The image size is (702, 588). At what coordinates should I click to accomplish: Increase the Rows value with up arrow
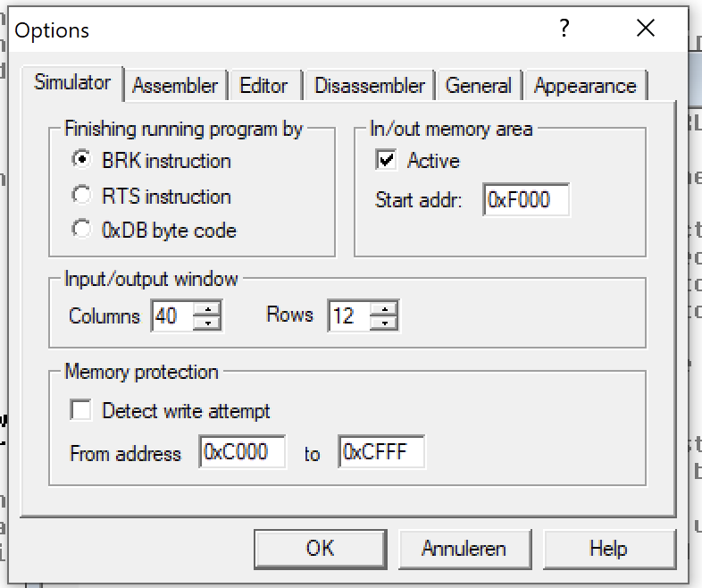pyautogui.click(x=385, y=308)
